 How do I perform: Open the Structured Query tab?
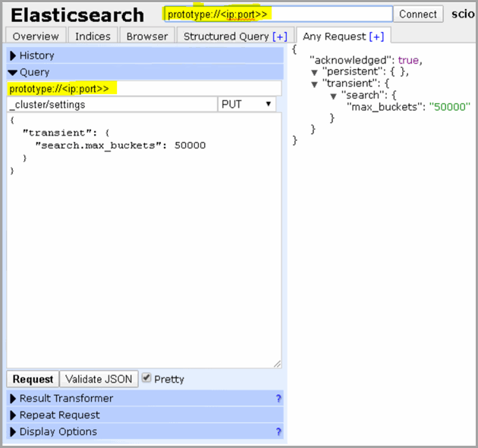(226, 36)
